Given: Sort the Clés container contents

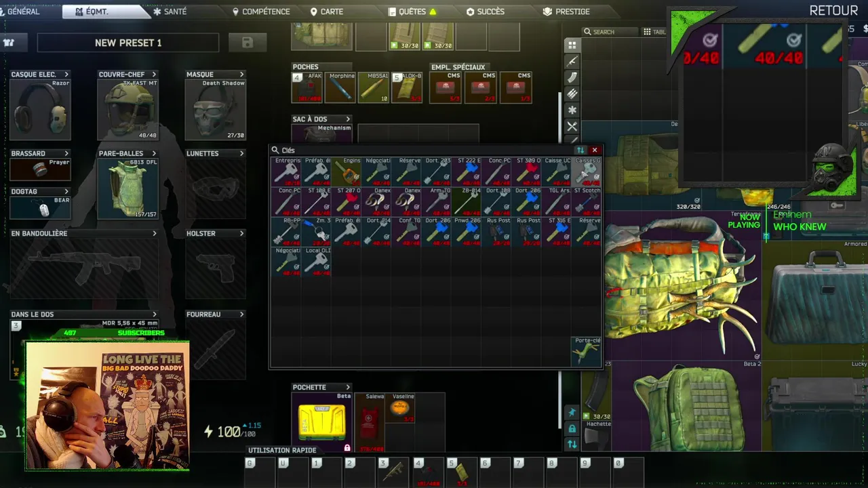Looking at the screenshot, I should pos(580,150).
